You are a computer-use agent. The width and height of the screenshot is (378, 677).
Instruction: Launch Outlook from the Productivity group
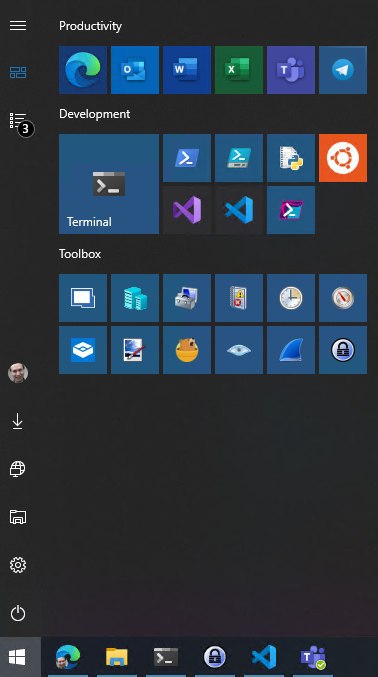(x=135, y=70)
